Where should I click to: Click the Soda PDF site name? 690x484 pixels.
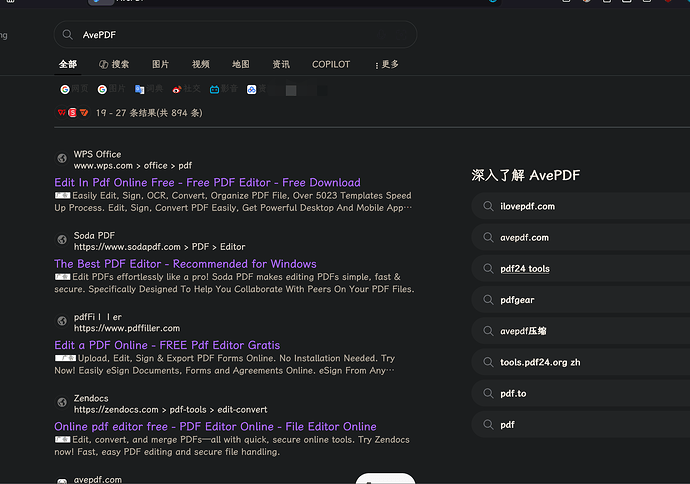click(x=94, y=235)
